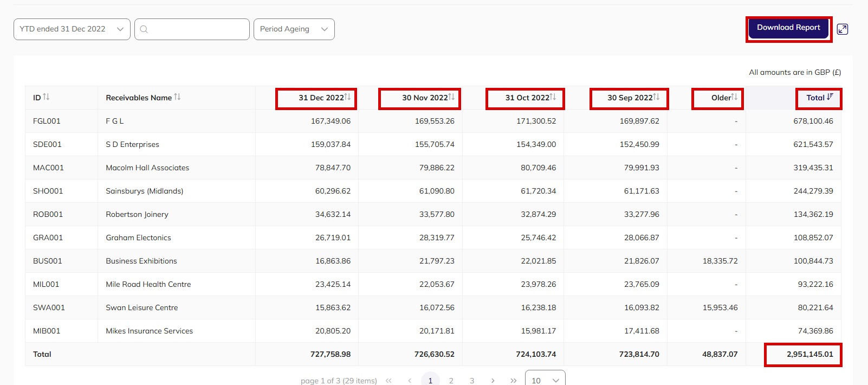Sort the Older column

735,97
